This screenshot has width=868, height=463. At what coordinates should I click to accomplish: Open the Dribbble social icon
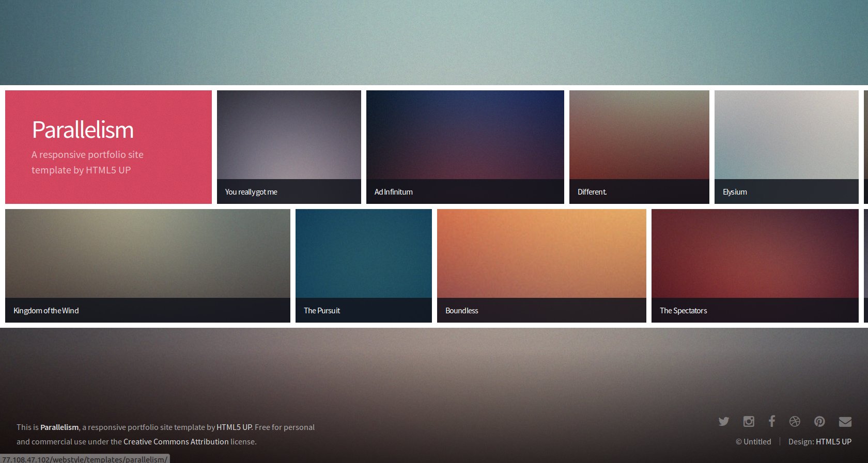795,422
